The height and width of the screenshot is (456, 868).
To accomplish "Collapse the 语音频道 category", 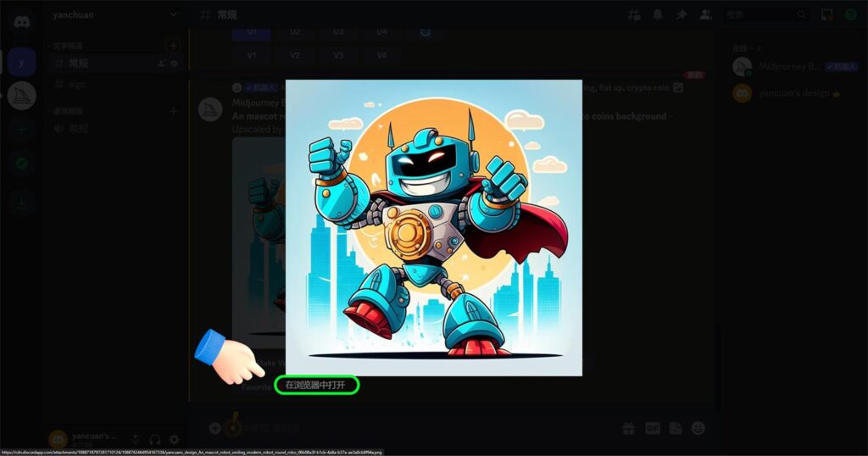I will 69,111.
